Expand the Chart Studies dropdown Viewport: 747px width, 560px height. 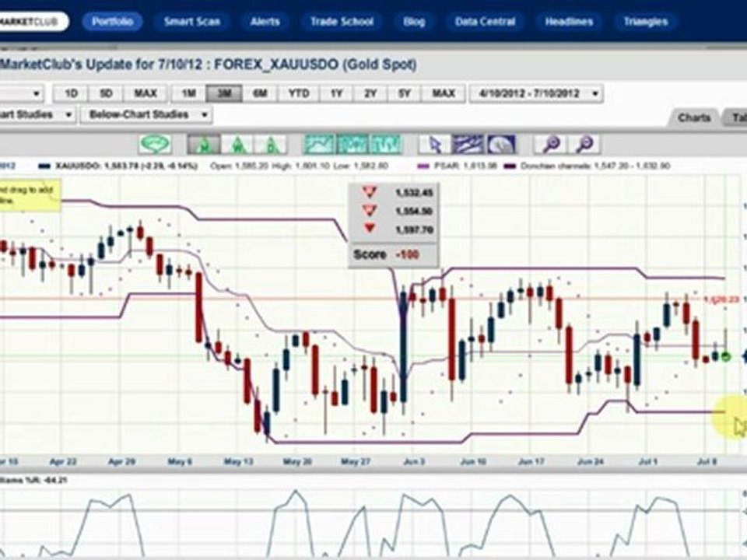point(37,115)
